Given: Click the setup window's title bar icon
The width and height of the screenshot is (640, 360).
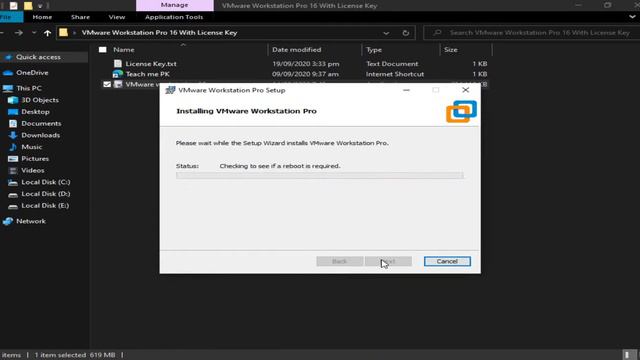Looking at the screenshot, I should point(170,90).
